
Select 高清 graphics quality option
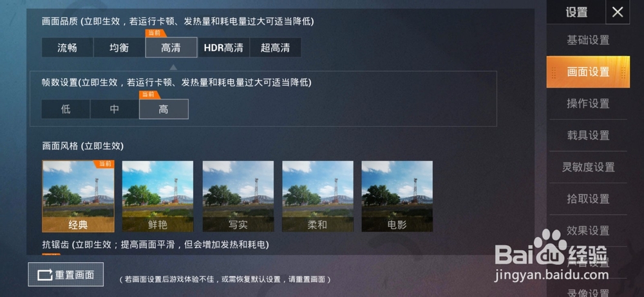[x=171, y=48]
